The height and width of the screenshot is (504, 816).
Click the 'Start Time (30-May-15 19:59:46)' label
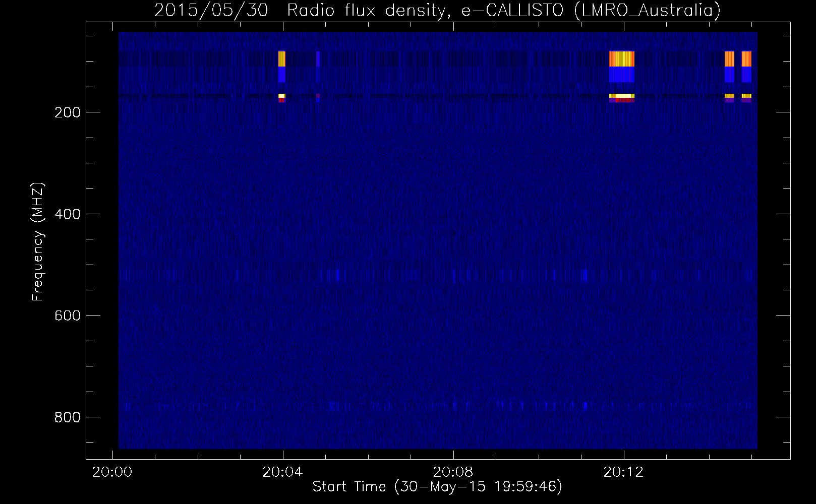[x=437, y=487]
